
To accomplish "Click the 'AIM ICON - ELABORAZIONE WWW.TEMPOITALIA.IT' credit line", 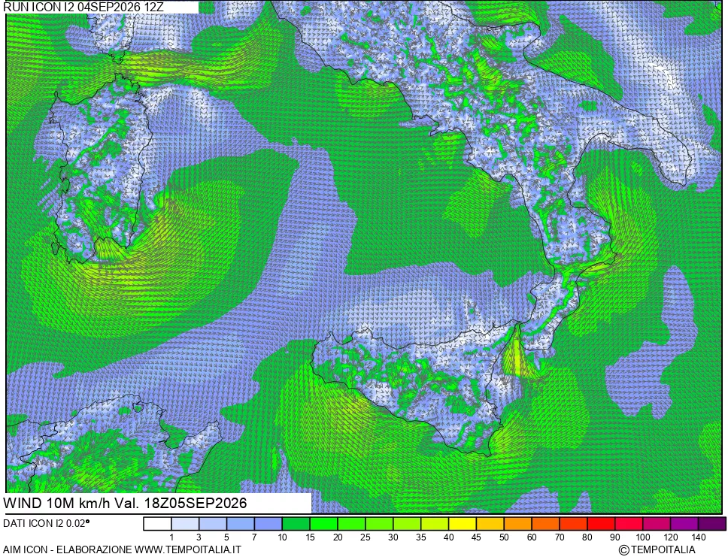I will pyautogui.click(x=122, y=549).
